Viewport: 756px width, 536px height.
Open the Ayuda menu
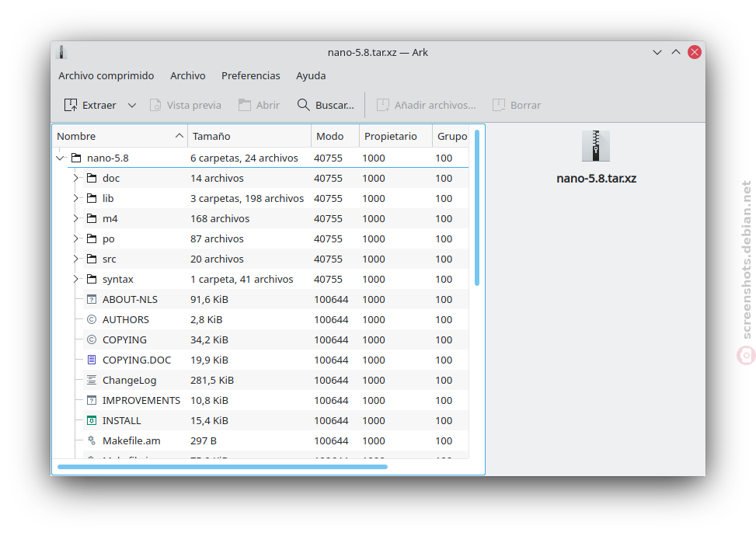point(311,75)
